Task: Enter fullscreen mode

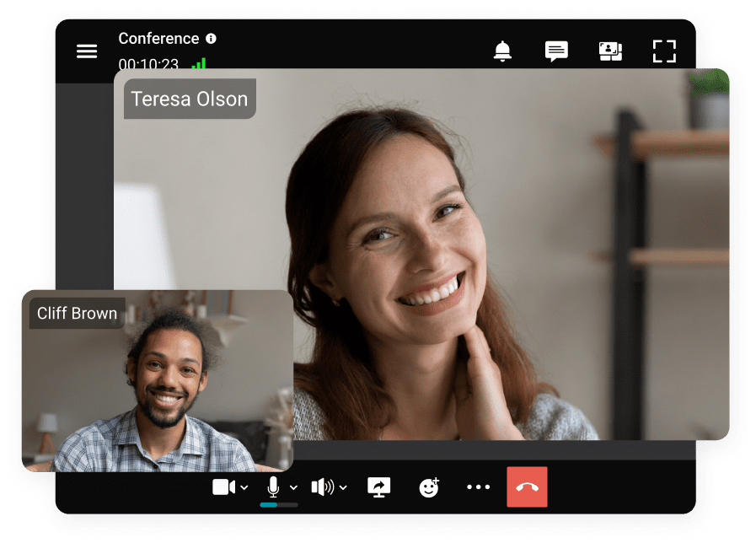Action: (x=664, y=51)
